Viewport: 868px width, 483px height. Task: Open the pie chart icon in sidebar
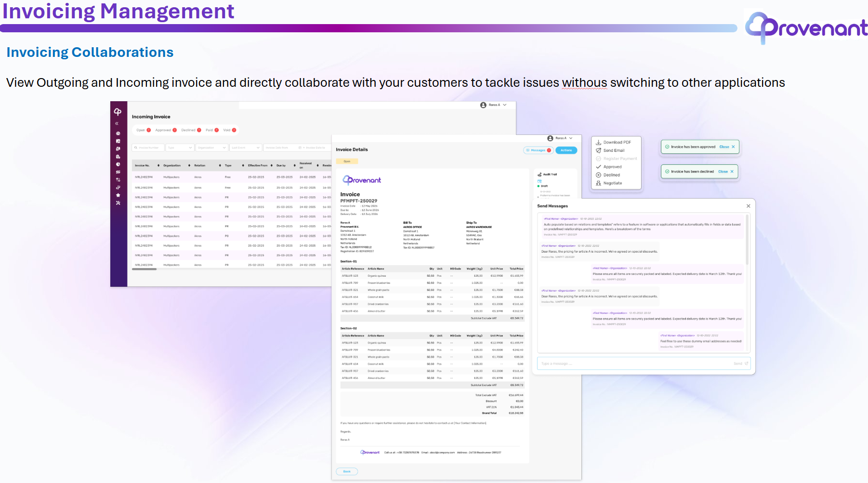pyautogui.click(x=118, y=164)
